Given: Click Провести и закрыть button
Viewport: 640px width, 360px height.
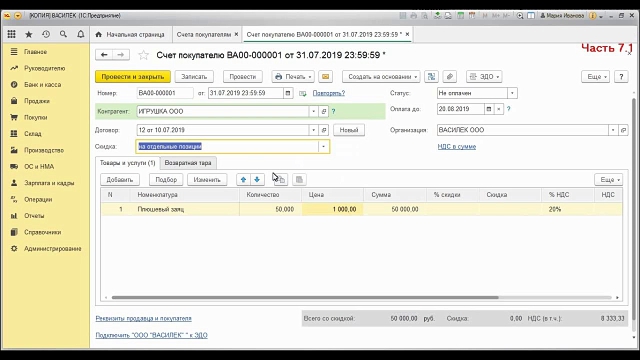Looking at the screenshot, I should click(x=133, y=77).
